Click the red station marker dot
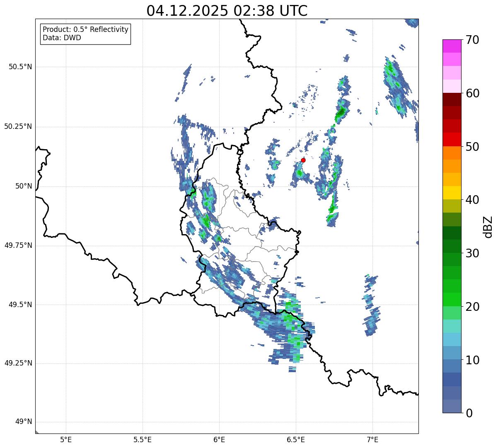The height and width of the screenshot is (448, 498). (x=303, y=160)
